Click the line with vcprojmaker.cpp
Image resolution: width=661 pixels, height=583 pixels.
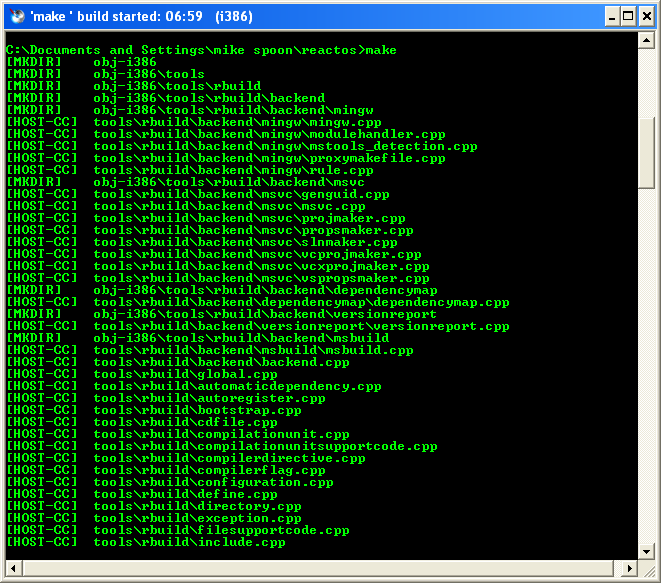[214, 254]
